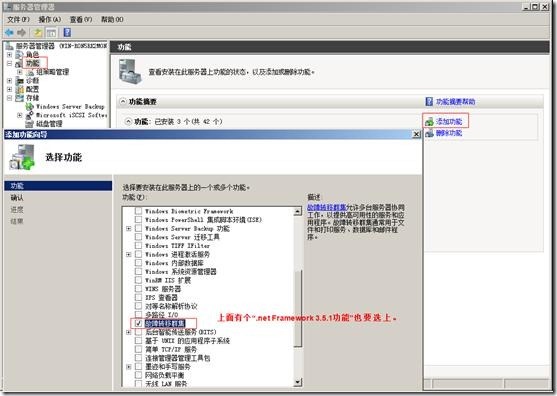Viewport: 557px width, 396px height.
Task: Collapse the 功能摘要 section chevron
Action: (x=123, y=102)
